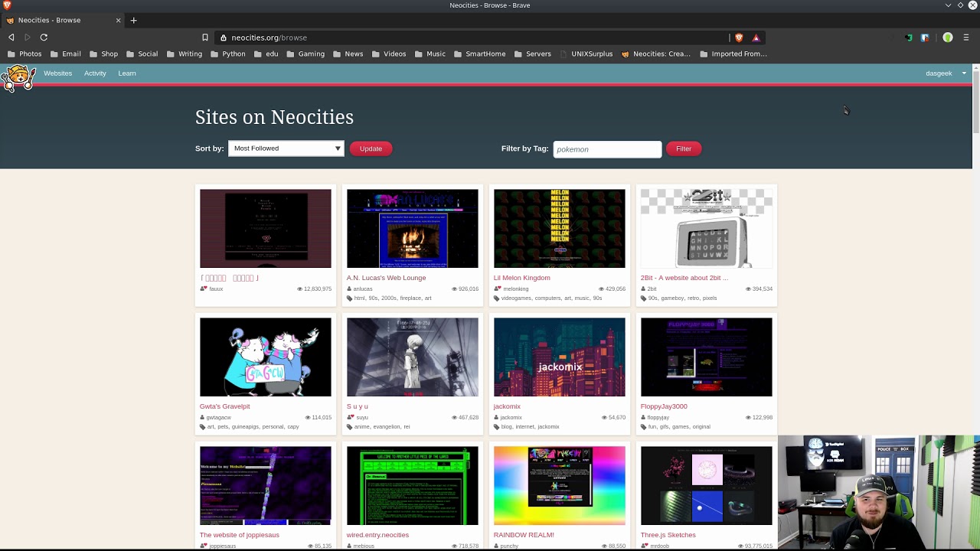Open the Shop bookmark folder
This screenshot has width=980, height=551.
pos(103,54)
